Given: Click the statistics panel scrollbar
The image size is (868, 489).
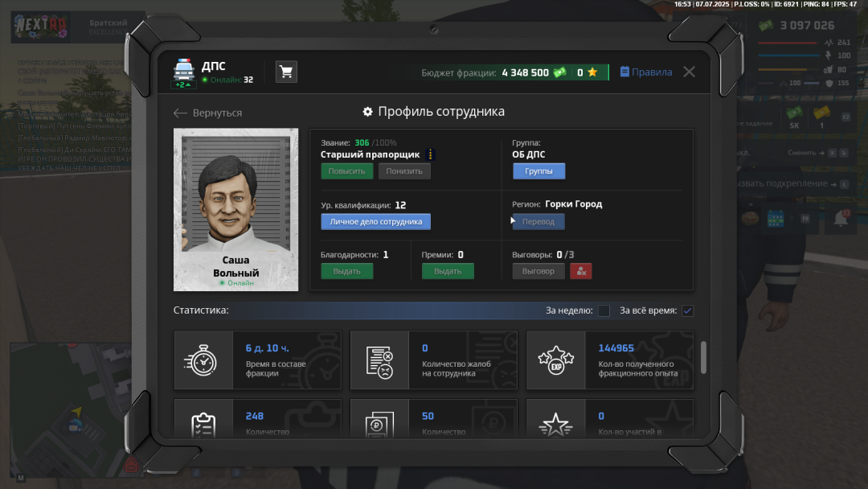Looking at the screenshot, I should tap(703, 358).
